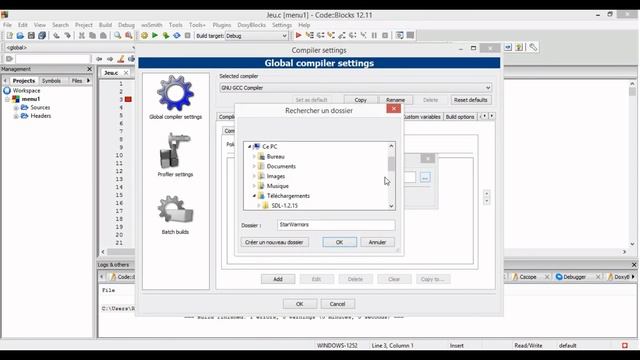The height and width of the screenshot is (360, 640).
Task: Click the New file toolbar icon
Action: tap(9, 36)
